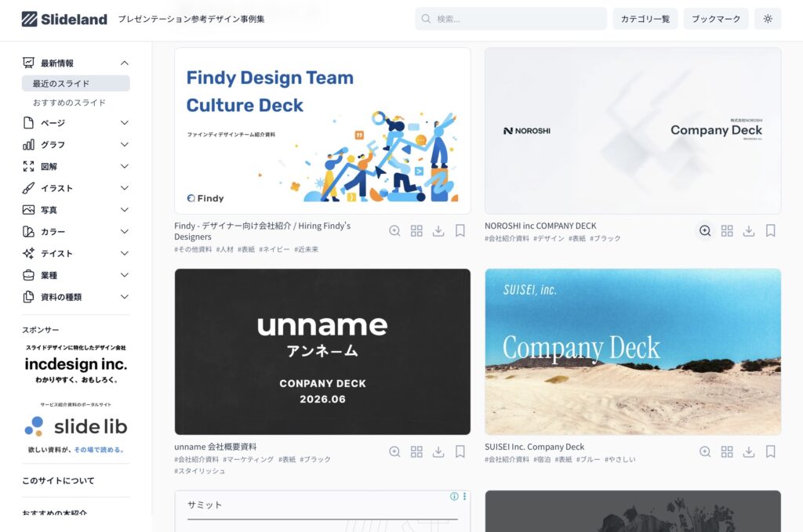Select 最近のスライド menu item
The height and width of the screenshot is (532, 803).
pos(76,83)
